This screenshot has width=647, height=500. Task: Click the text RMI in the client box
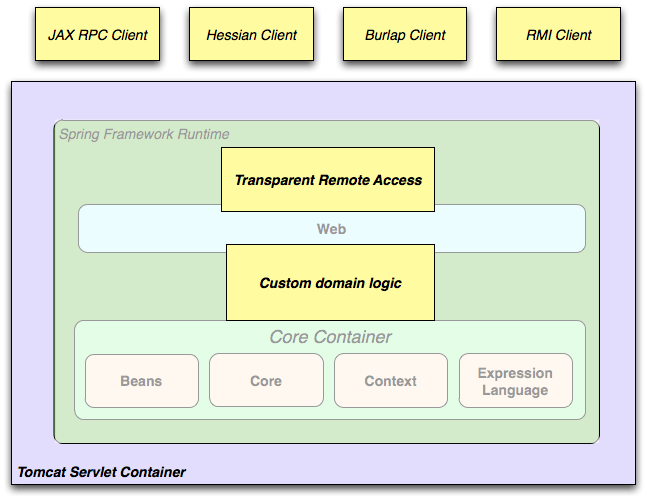539,35
